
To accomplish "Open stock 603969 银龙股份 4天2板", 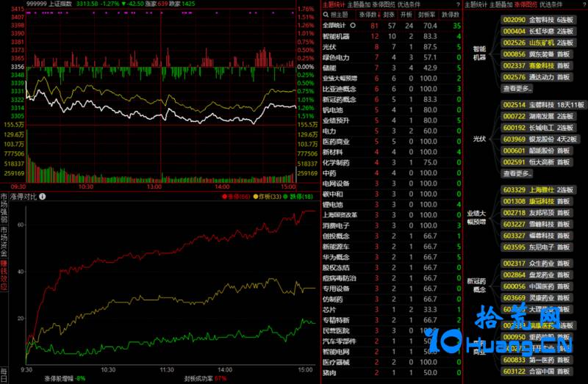I will 540,140.
